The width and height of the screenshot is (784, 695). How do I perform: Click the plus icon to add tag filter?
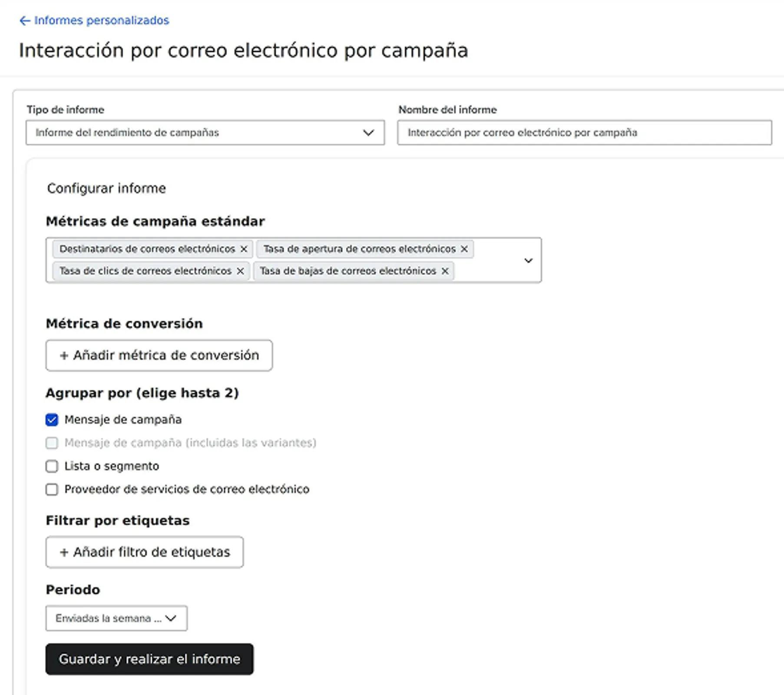pos(63,552)
